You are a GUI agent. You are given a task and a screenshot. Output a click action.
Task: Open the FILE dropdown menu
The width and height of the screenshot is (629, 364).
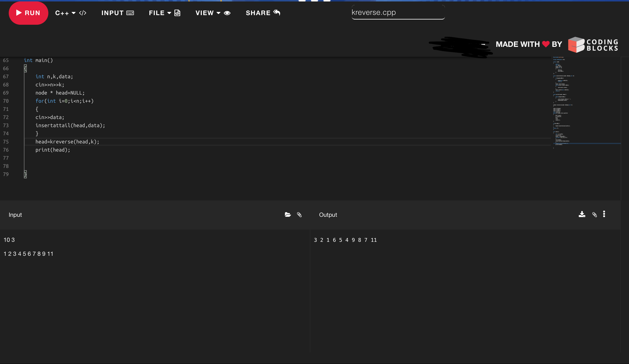coord(160,13)
